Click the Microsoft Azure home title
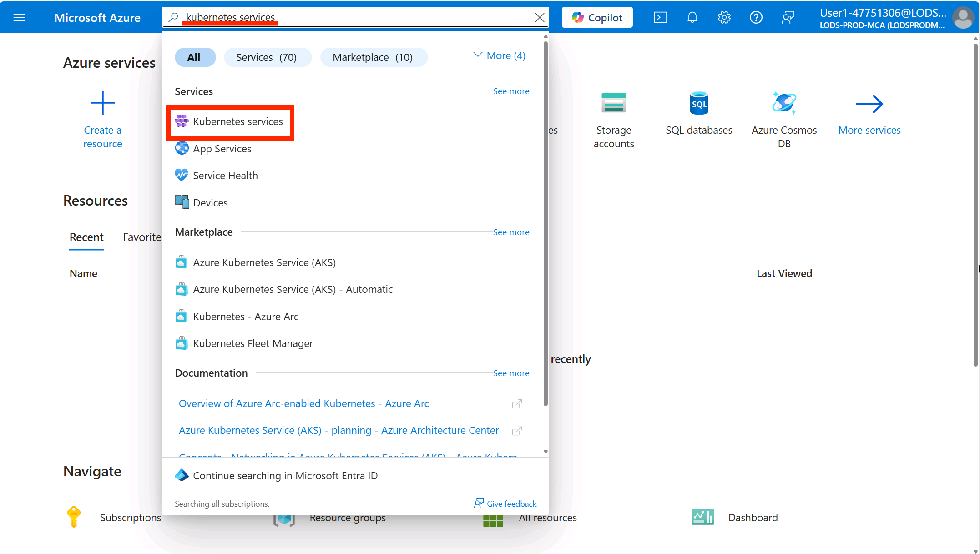The height and width of the screenshot is (554, 980). [x=97, y=17]
